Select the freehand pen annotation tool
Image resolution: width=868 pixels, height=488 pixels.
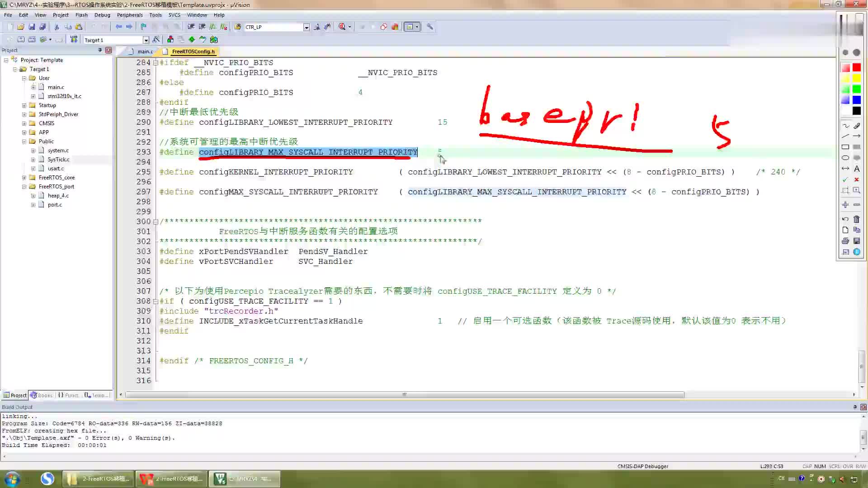(x=845, y=126)
